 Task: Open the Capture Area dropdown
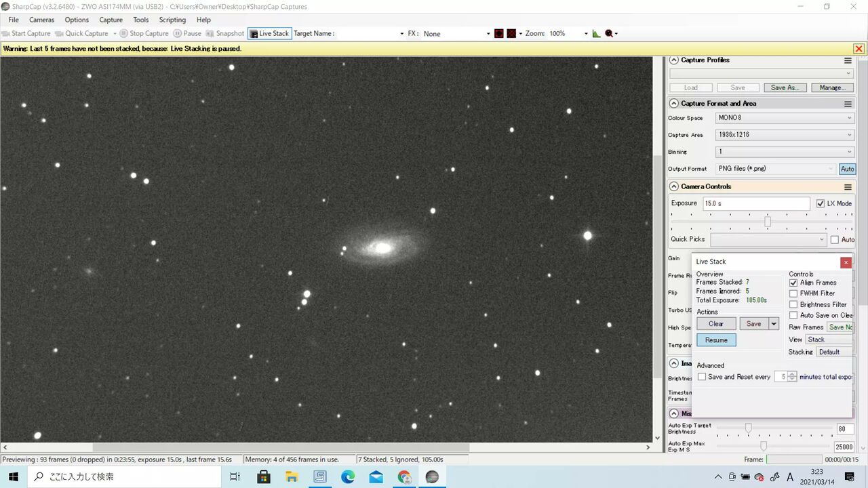pyautogui.click(x=785, y=135)
